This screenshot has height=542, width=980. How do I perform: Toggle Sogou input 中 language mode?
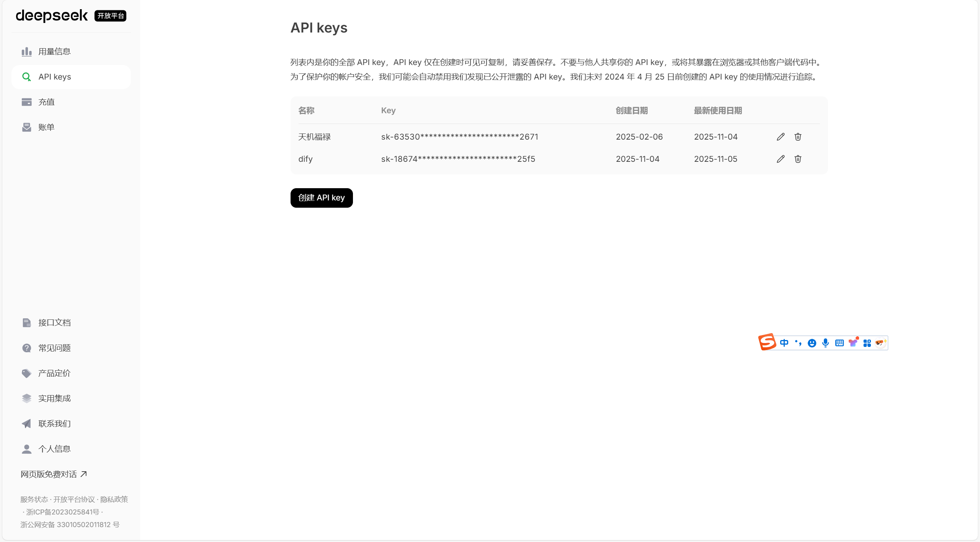(784, 343)
